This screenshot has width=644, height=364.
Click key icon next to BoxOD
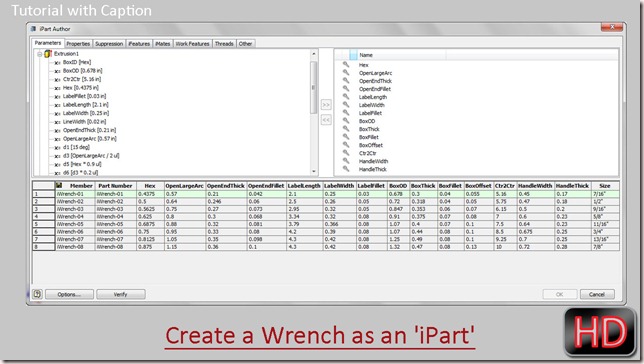[x=346, y=121]
